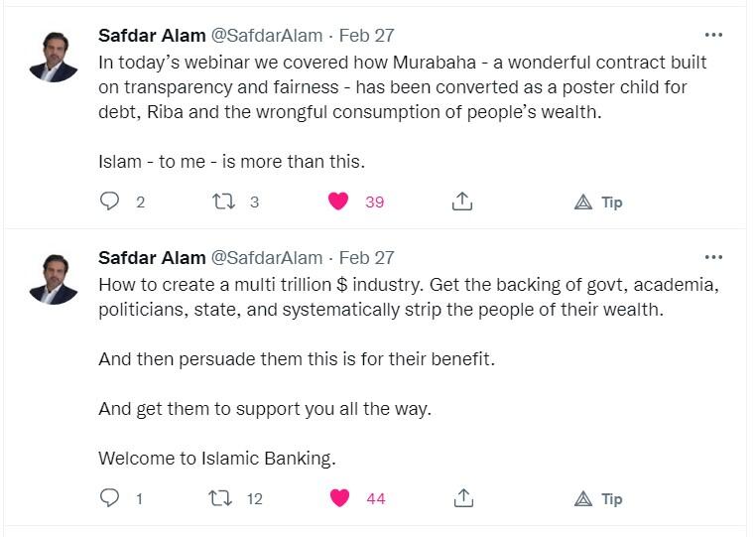Open the @SafdarAlam handle on the second tweet
756x537 pixels.
(267, 258)
